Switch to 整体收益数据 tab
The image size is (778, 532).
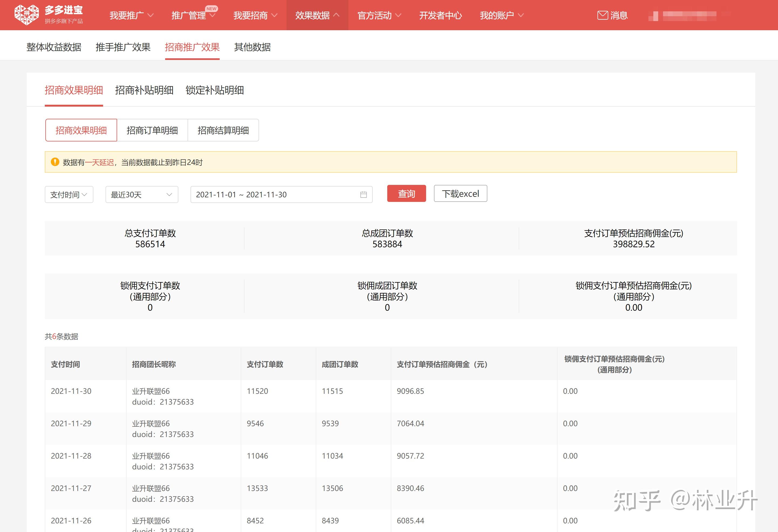pyautogui.click(x=54, y=47)
